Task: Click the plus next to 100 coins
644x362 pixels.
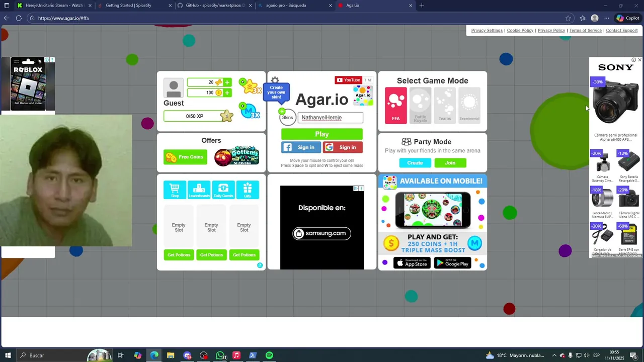Action: pyautogui.click(x=227, y=93)
